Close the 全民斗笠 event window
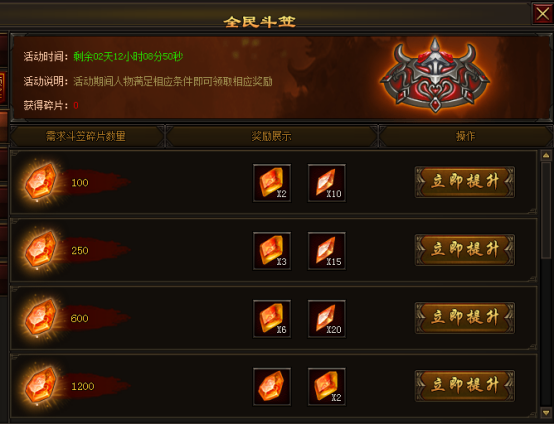The image size is (554, 425). [x=542, y=14]
